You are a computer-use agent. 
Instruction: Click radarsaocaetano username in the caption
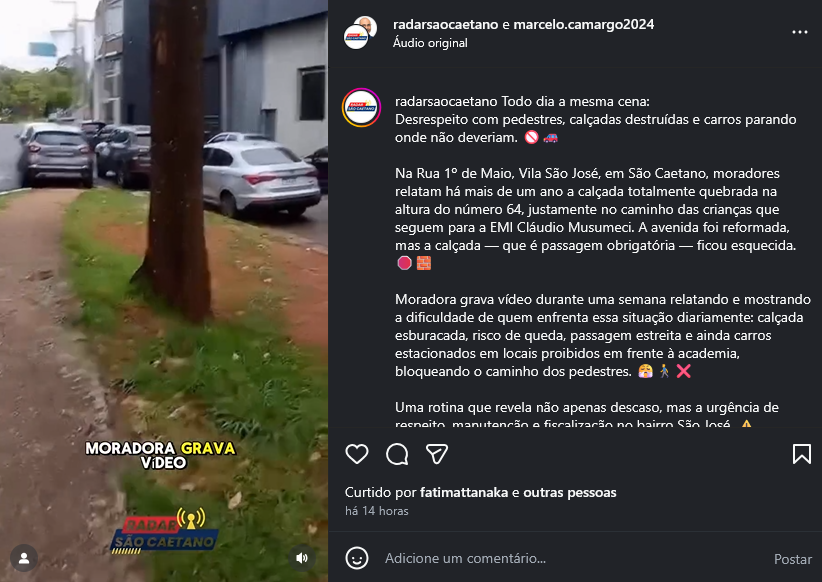click(446, 101)
